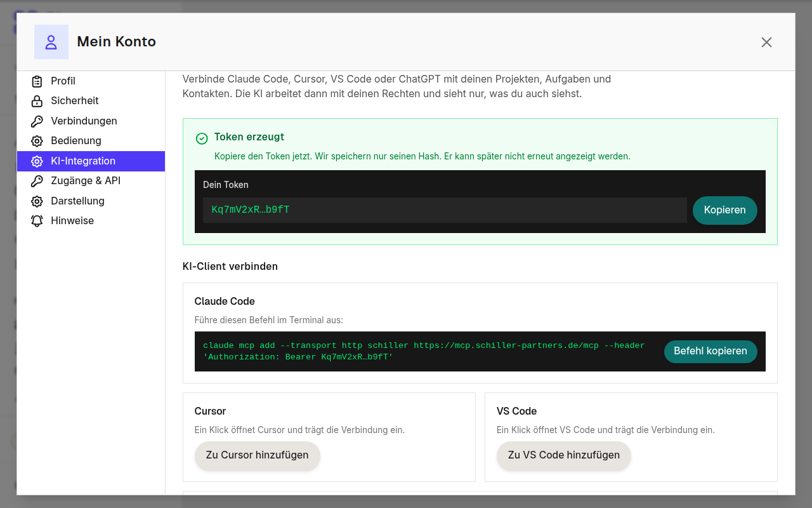Click the gear icon next to KI-Integration
The width and height of the screenshot is (812, 508).
[37, 161]
